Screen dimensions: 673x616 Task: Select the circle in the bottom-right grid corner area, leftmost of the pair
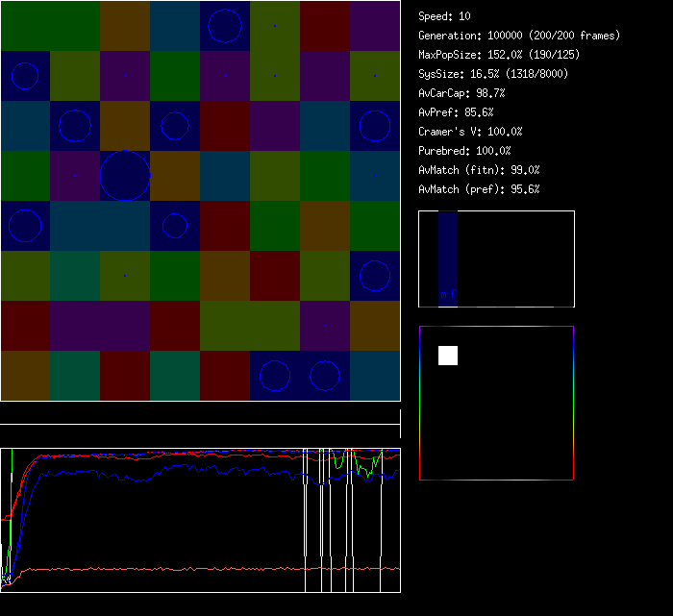pyautogui.click(x=275, y=376)
